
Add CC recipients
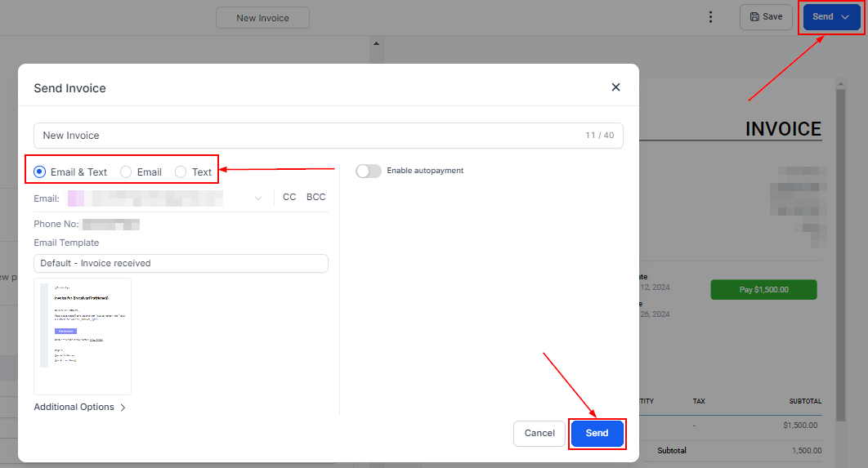tap(289, 197)
